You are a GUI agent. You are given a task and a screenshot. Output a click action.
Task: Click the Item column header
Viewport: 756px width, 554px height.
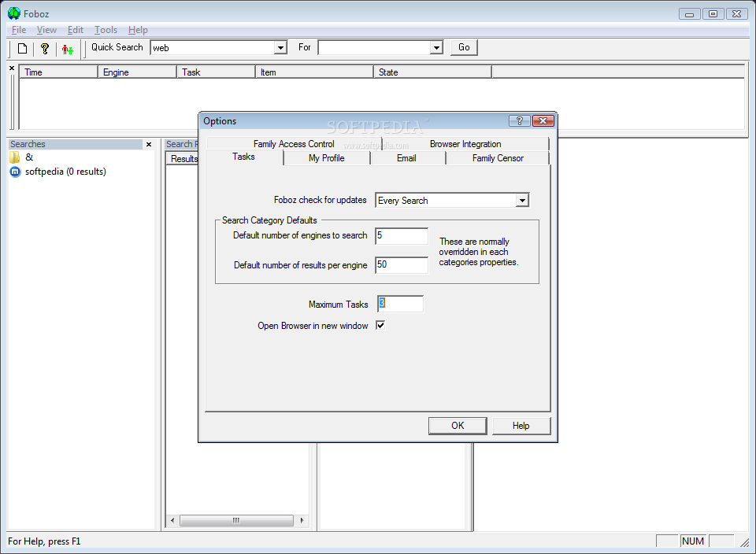314,72
